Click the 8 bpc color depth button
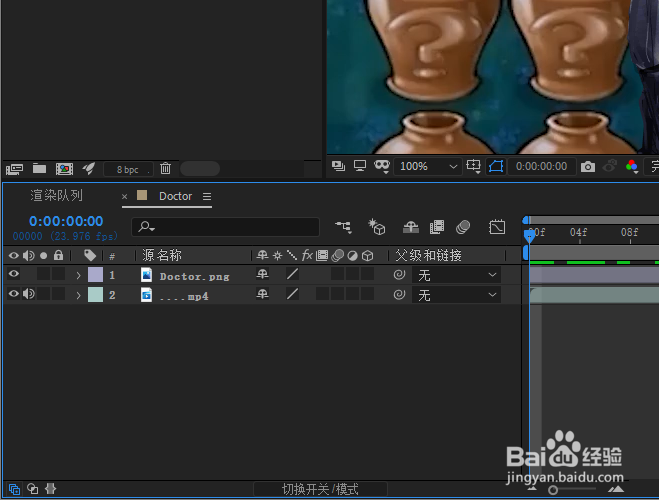This screenshot has width=659, height=500. click(128, 169)
